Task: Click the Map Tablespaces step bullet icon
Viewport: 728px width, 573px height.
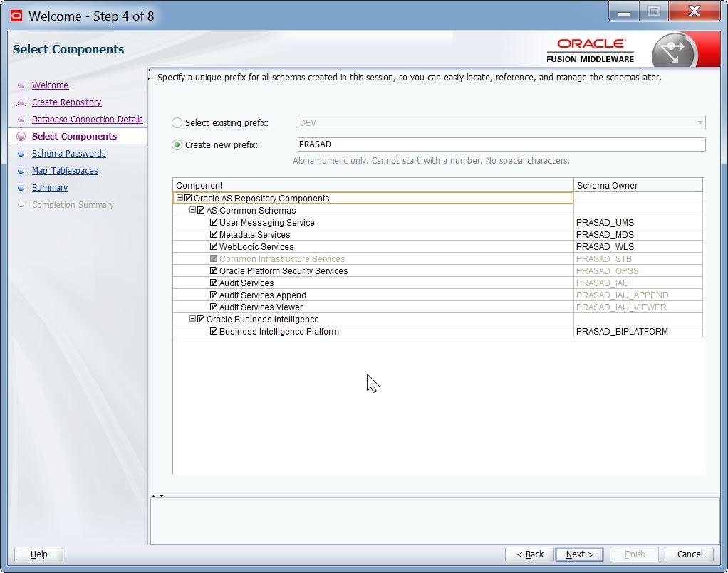Action: pyautogui.click(x=21, y=171)
